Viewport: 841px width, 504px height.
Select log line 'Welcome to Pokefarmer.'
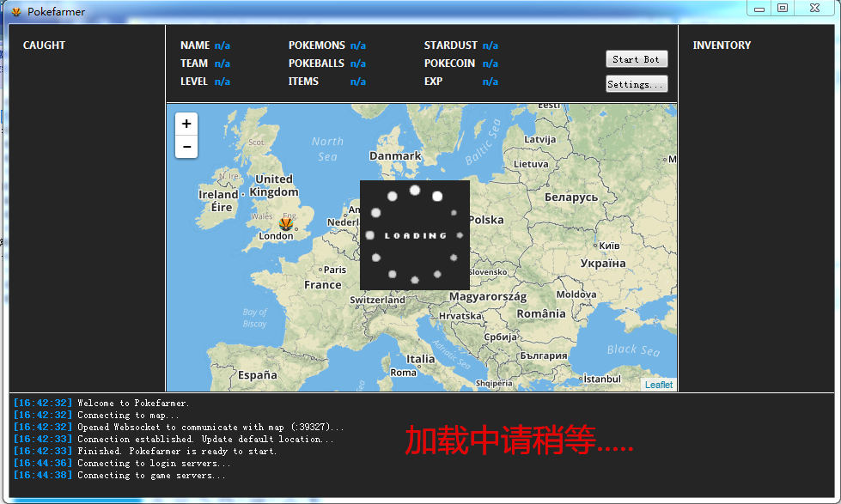pyautogui.click(x=133, y=404)
